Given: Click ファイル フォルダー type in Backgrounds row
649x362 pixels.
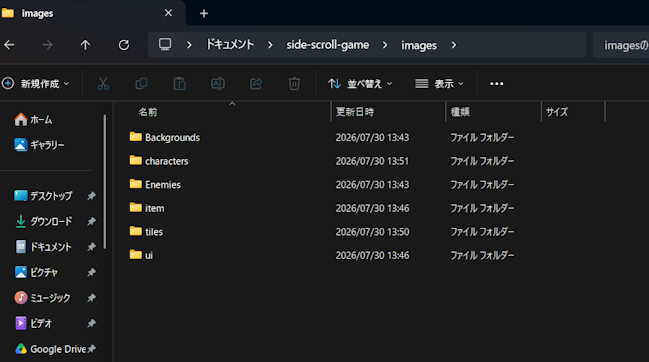Looking at the screenshot, I should [482, 137].
